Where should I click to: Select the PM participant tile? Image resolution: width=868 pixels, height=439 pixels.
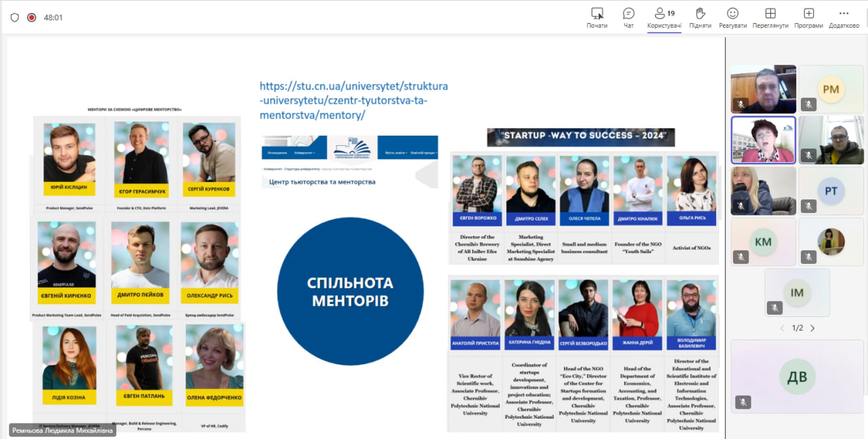[830, 89]
